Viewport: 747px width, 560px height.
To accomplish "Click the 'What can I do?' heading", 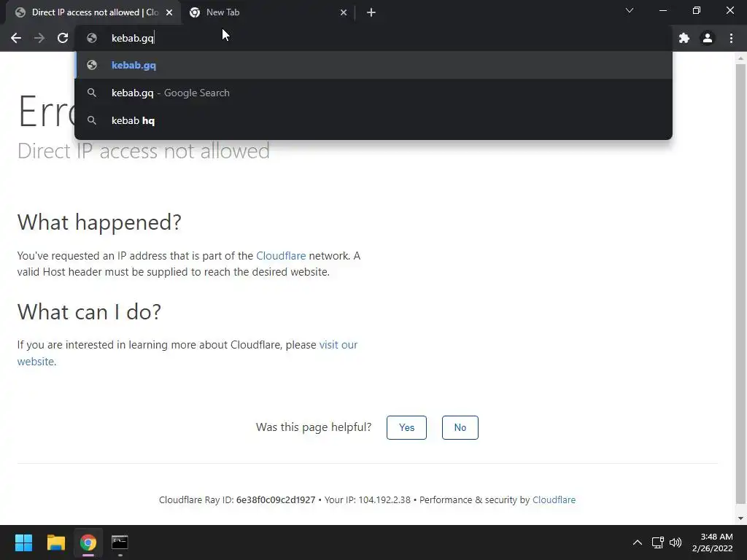I will (x=89, y=312).
